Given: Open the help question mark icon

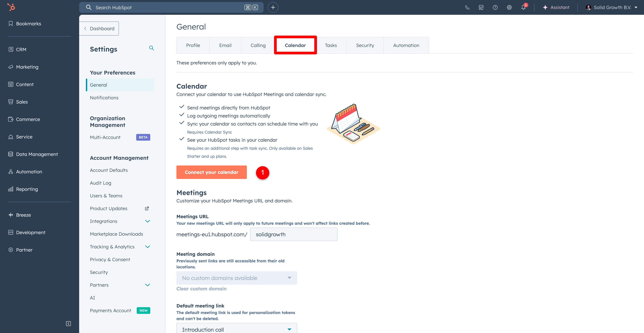Looking at the screenshot, I should (495, 8).
